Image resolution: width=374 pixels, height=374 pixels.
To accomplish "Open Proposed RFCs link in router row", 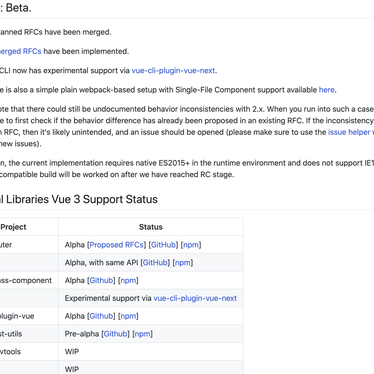I will [116, 245].
